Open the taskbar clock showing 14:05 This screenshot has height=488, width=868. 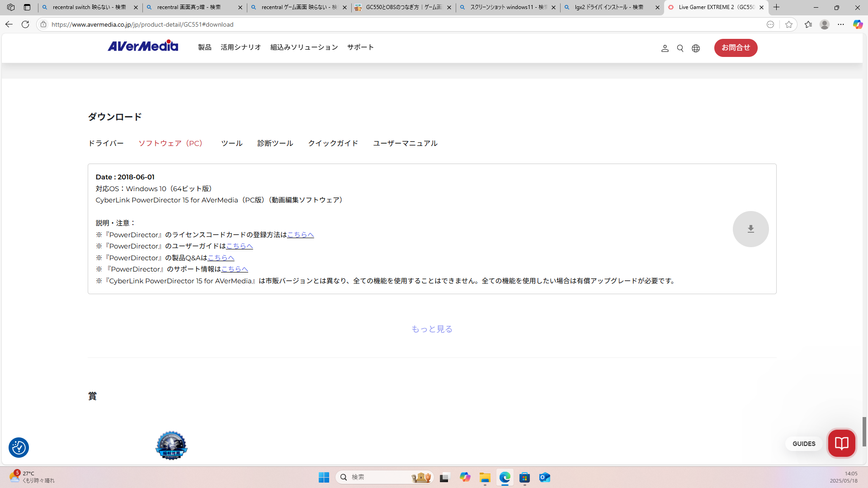tap(844, 477)
